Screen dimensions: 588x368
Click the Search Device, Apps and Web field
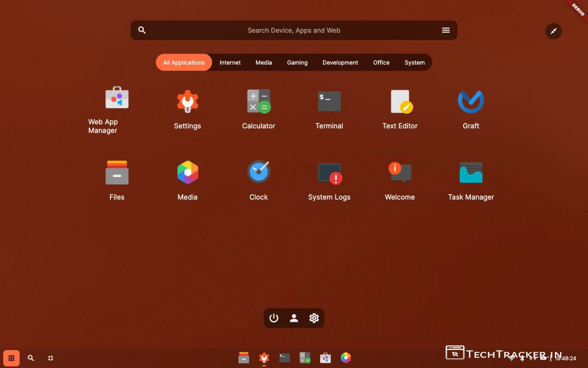coord(294,30)
